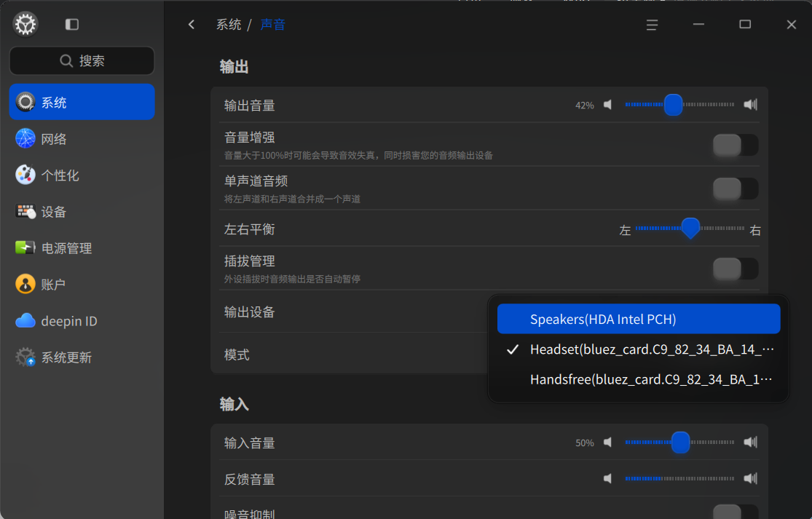Switch to 设备 settings

[x=82, y=211]
